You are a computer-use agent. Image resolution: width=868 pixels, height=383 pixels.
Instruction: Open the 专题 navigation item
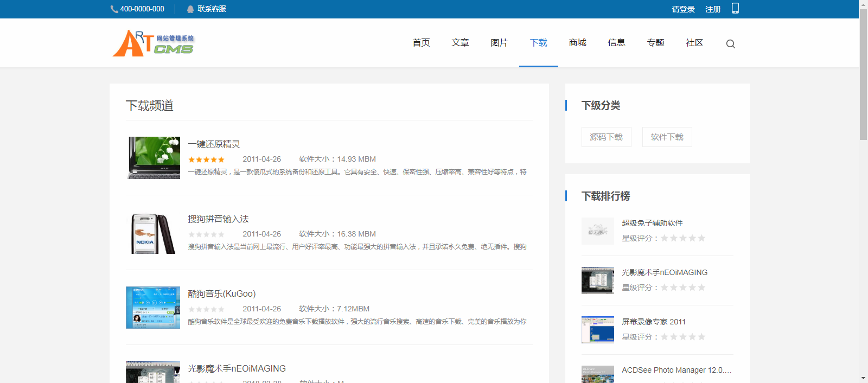[x=656, y=43]
